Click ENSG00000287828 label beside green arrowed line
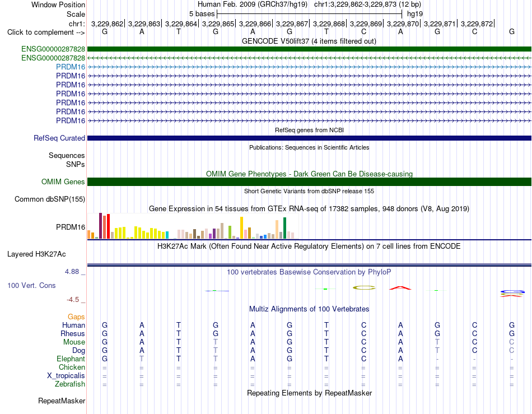The image size is (532, 414). tap(53, 58)
